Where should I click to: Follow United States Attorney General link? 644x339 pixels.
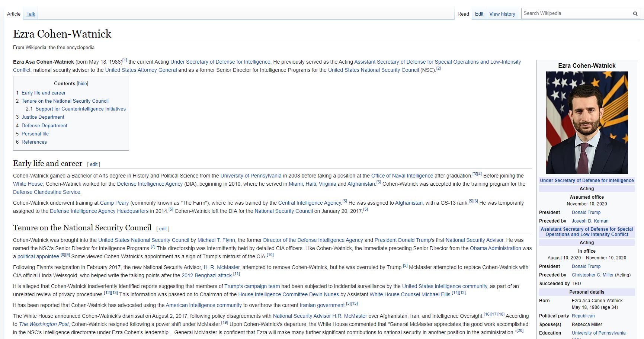click(x=141, y=70)
